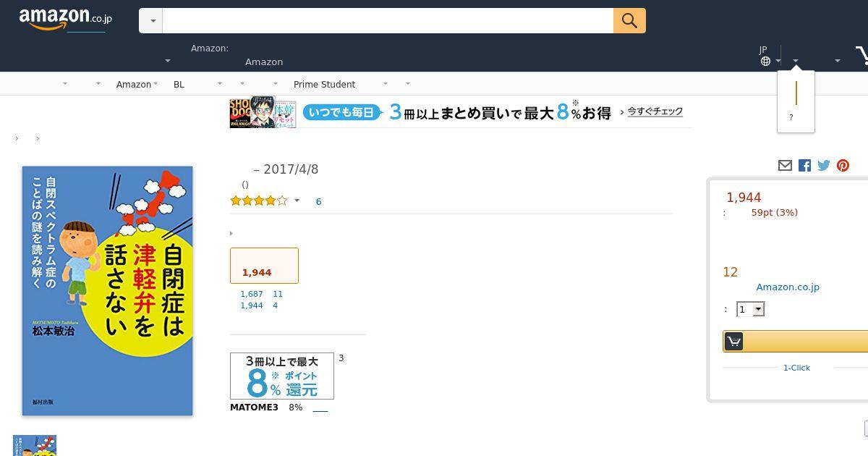Open the 6 customer reviews link
Image resolution: width=868 pixels, height=456 pixels.
coord(318,202)
